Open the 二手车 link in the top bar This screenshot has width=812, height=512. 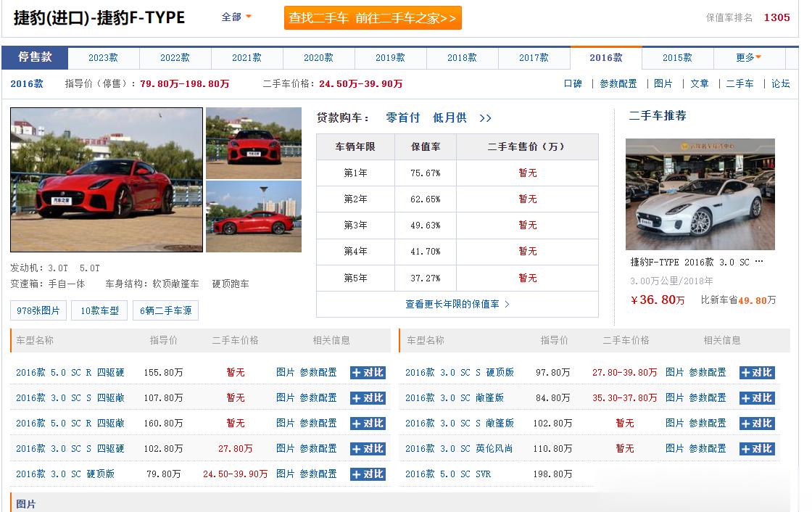[x=739, y=83]
